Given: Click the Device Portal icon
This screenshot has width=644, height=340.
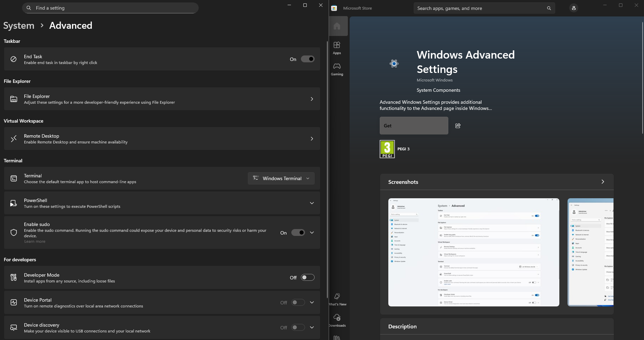Looking at the screenshot, I should 14,302.
